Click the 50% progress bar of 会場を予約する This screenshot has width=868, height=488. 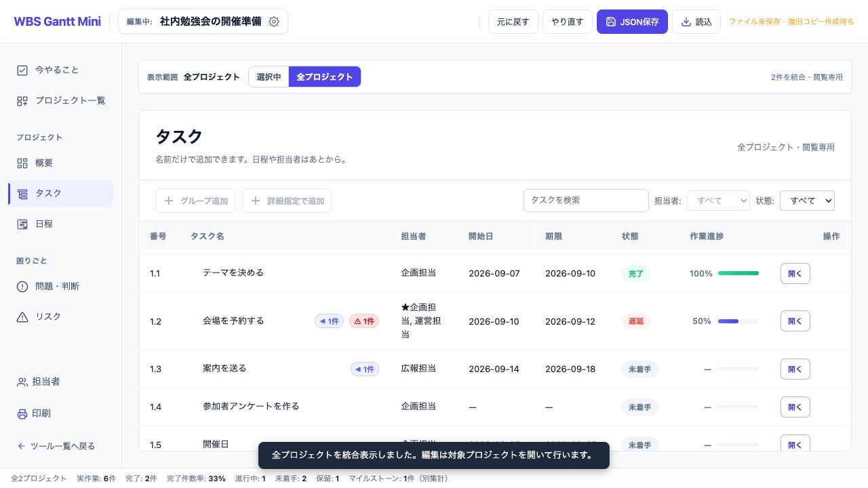click(x=738, y=321)
